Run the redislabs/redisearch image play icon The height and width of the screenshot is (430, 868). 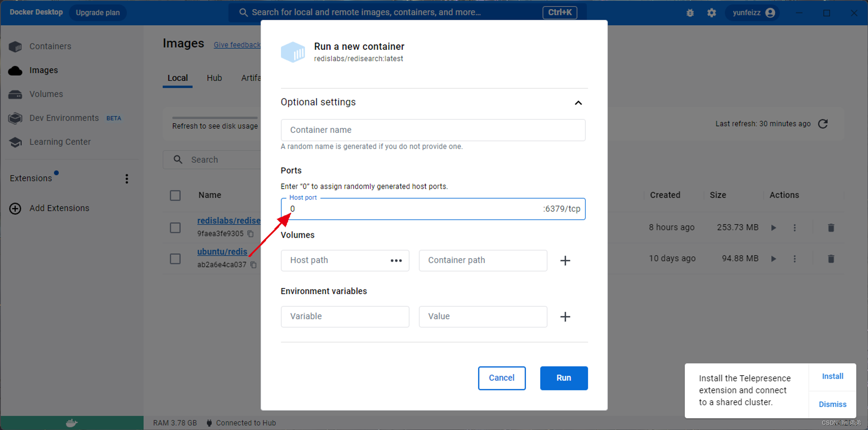pyautogui.click(x=773, y=228)
